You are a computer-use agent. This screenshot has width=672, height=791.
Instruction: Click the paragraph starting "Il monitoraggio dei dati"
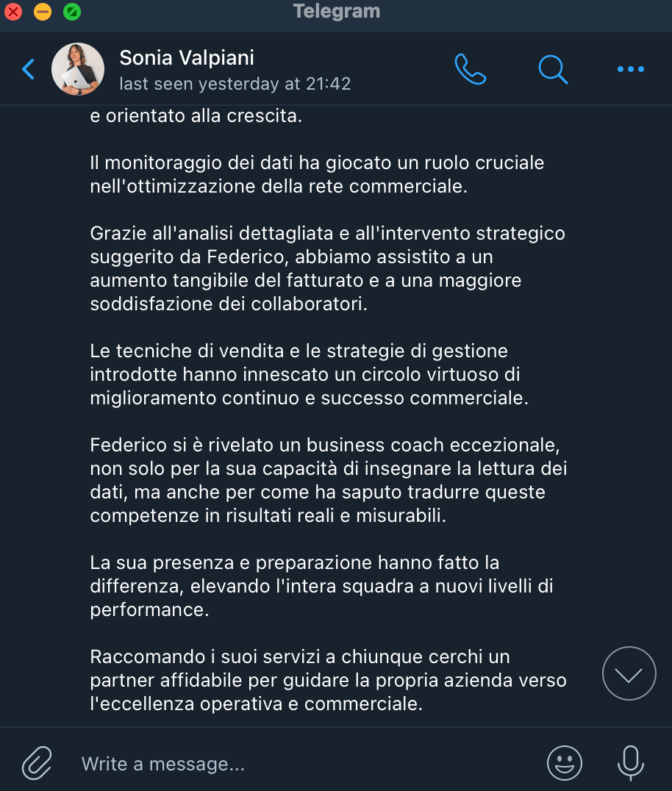point(317,174)
